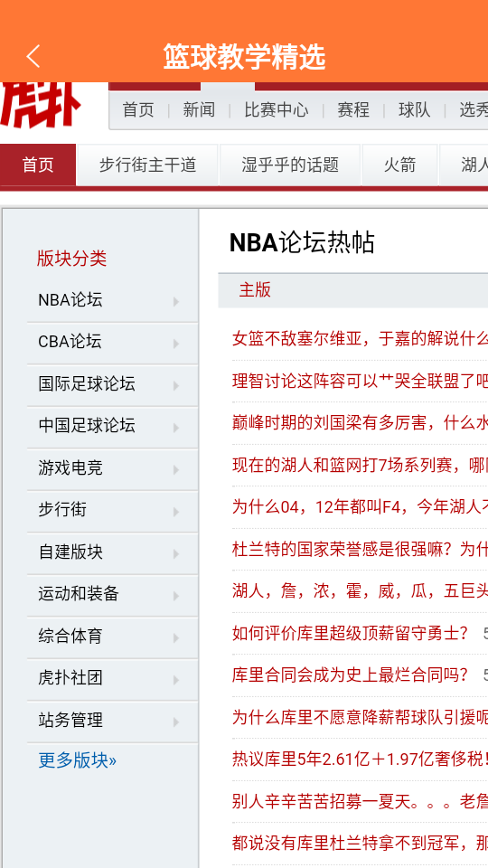Click the 篮球教学精选 page title
The width and height of the screenshot is (488, 868).
point(244,57)
